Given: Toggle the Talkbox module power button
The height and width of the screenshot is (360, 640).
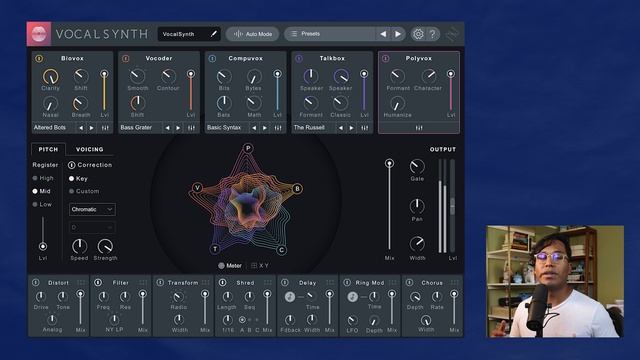Looking at the screenshot, I should [x=299, y=58].
